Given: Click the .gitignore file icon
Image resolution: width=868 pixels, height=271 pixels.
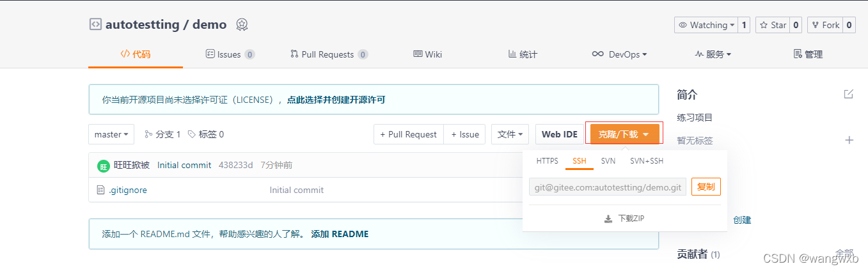Looking at the screenshot, I should [x=100, y=190].
